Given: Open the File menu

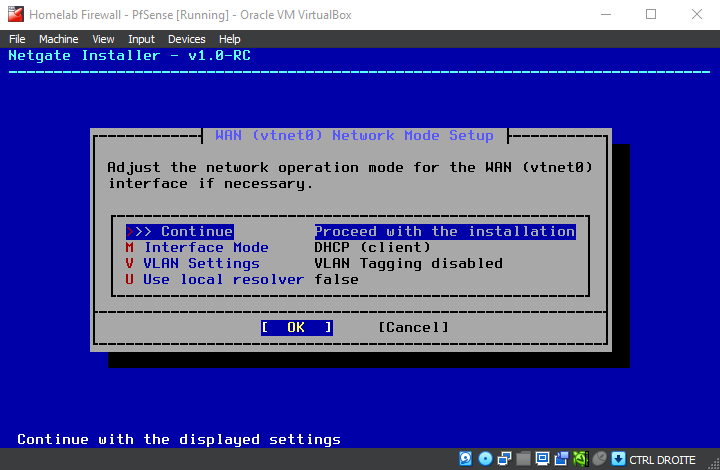Looking at the screenshot, I should point(17,39).
